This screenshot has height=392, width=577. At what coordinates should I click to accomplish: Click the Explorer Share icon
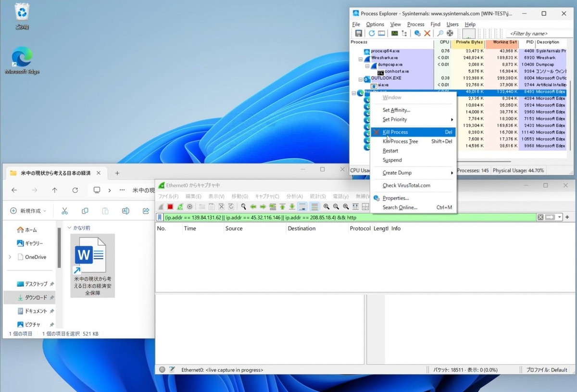coord(146,211)
